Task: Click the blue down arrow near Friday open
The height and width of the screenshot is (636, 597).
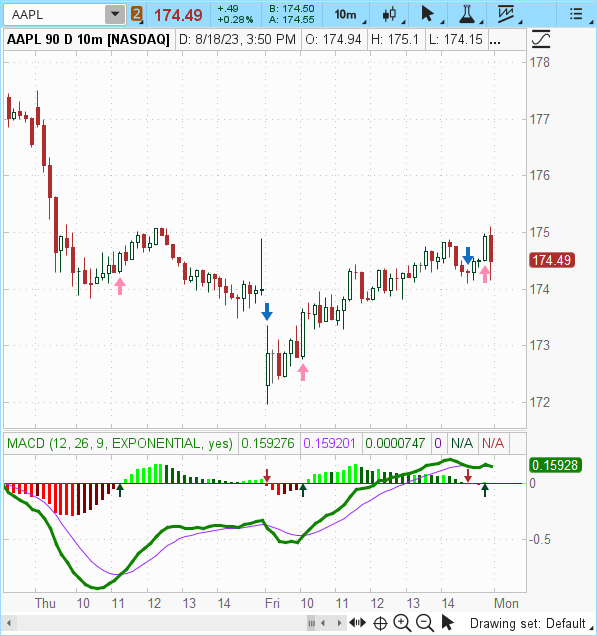Action: click(267, 312)
